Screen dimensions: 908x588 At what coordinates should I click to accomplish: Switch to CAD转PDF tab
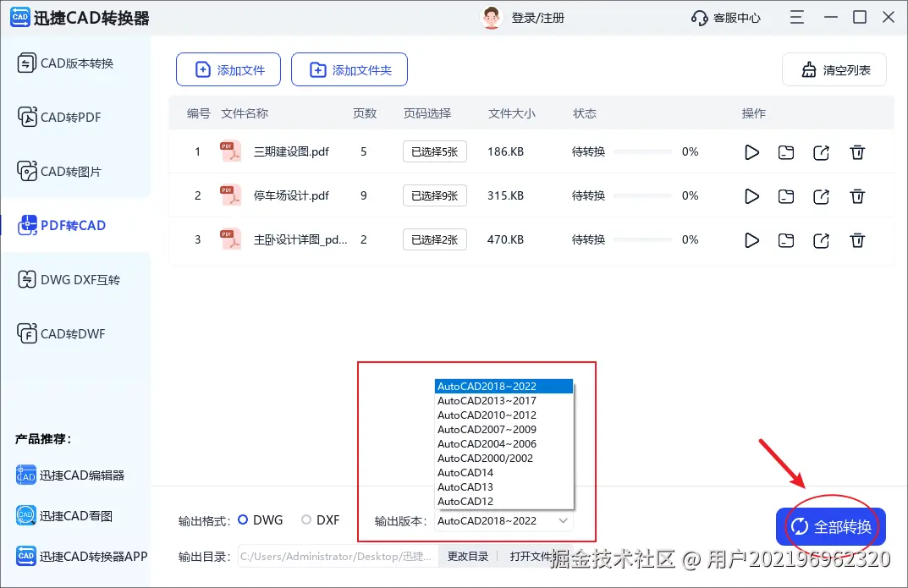point(75,117)
